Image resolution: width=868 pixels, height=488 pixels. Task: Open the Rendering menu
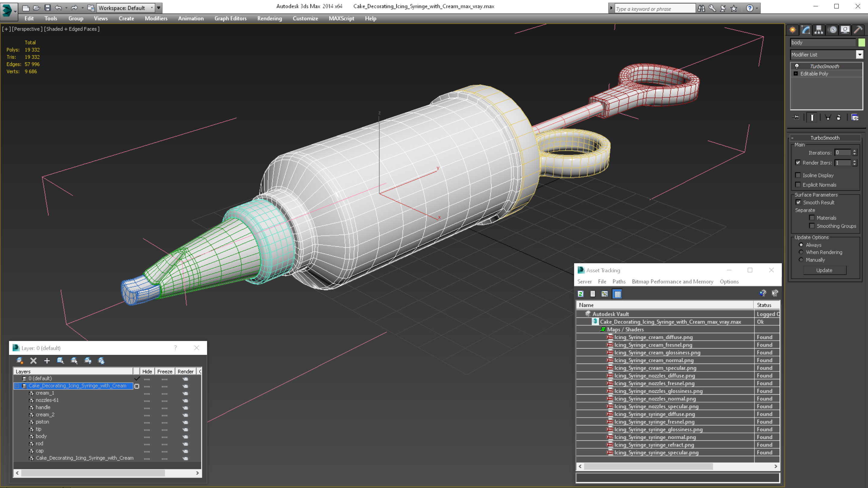click(269, 18)
